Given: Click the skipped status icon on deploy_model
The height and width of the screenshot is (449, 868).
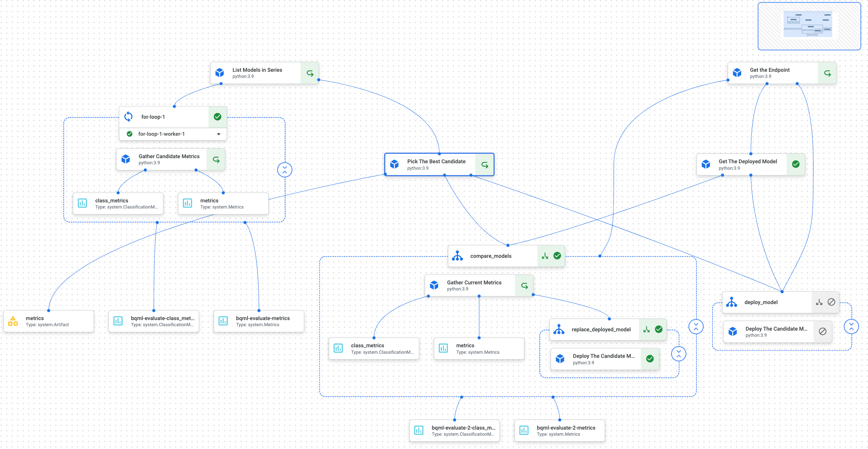Looking at the screenshot, I should [831, 302].
